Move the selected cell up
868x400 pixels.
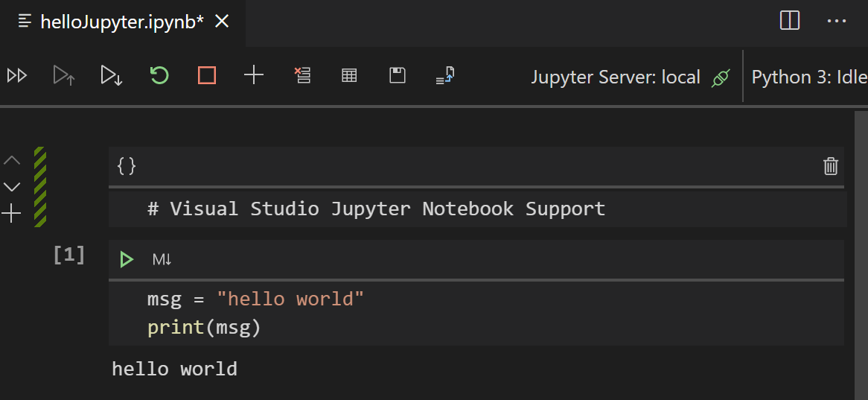[12, 161]
